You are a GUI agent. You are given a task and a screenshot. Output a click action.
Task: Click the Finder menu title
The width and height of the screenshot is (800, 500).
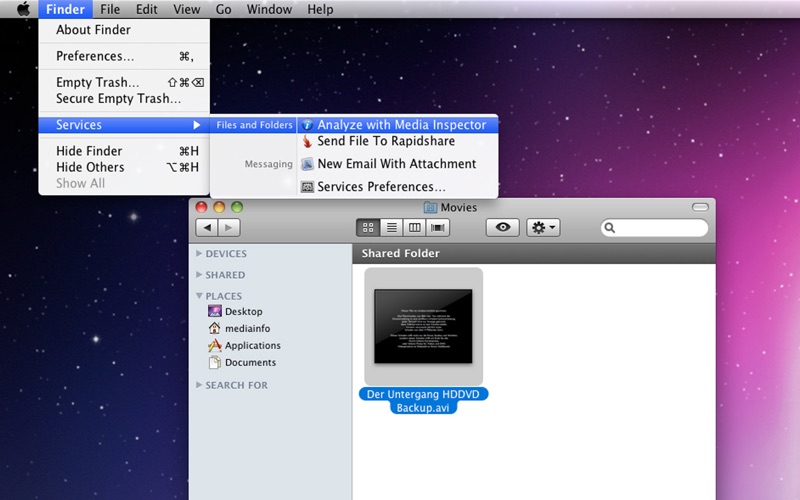coord(65,9)
